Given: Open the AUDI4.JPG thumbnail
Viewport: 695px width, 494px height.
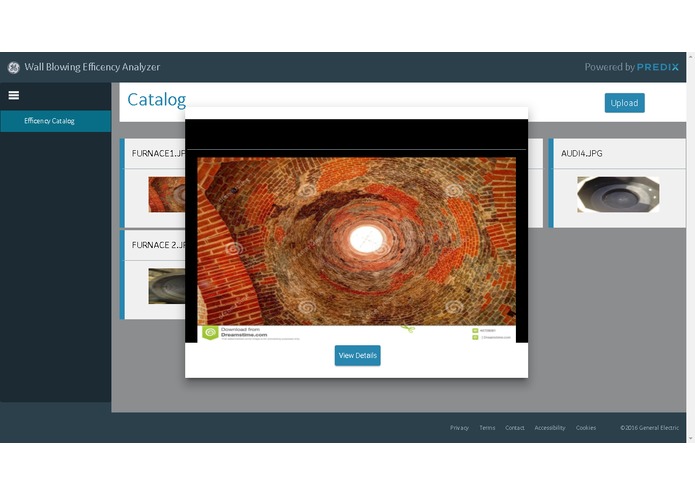Looking at the screenshot, I should point(618,194).
